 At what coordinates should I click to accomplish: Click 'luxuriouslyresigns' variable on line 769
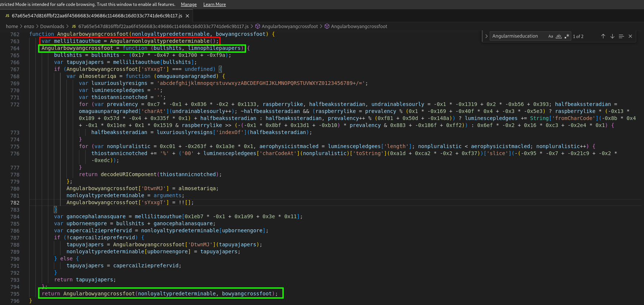point(119,83)
